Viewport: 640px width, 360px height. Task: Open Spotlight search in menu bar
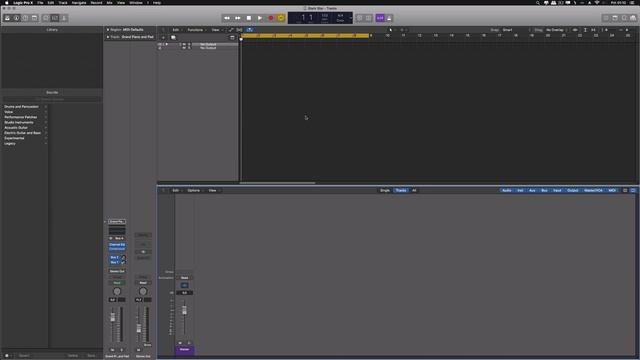(538, 2)
